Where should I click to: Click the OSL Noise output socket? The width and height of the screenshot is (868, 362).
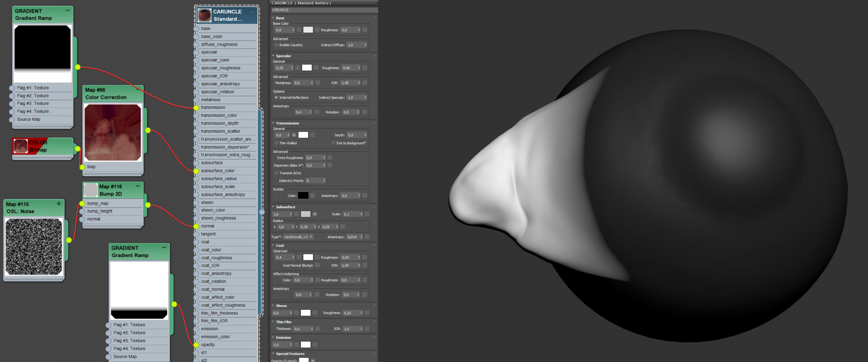69,240
